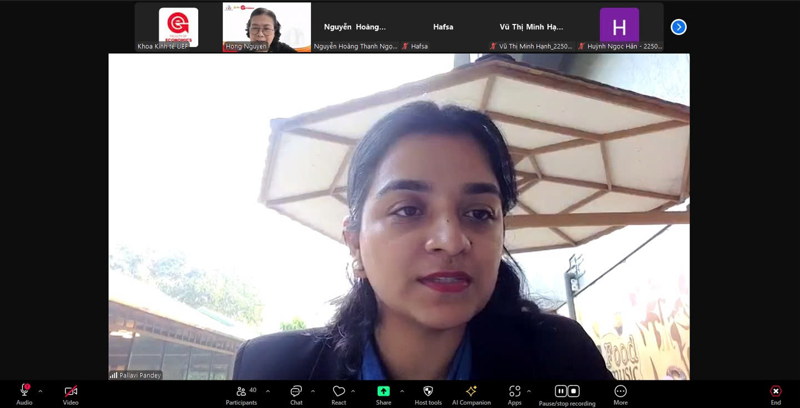Pause the recording
This screenshot has width=800, height=408.
coord(560,391)
